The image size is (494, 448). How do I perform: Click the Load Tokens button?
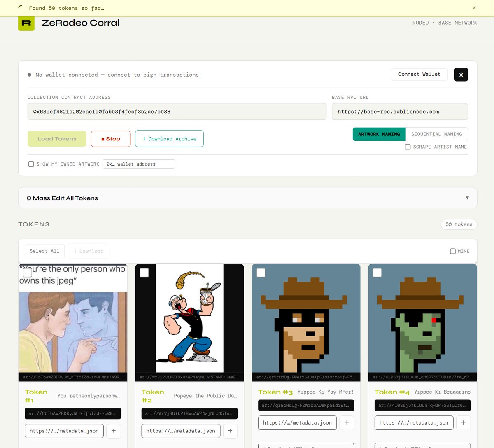(x=57, y=139)
